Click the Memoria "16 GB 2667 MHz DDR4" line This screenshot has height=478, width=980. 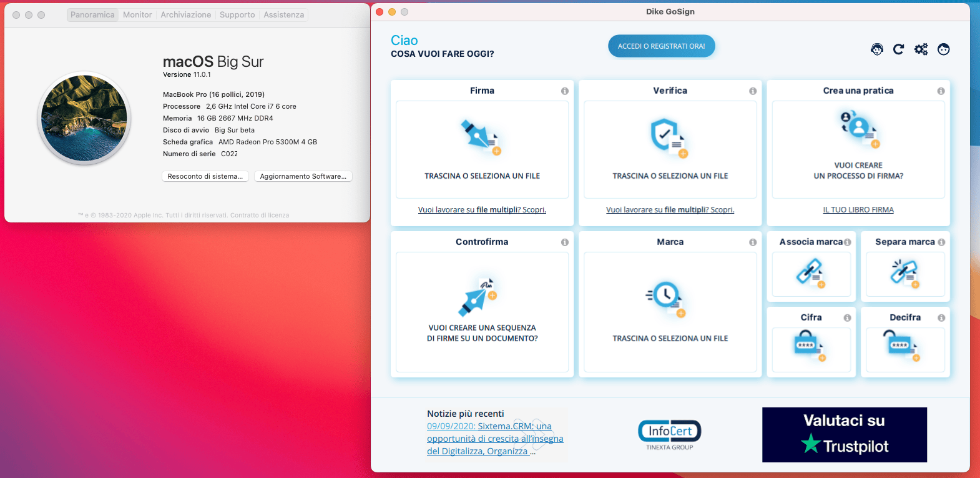(x=218, y=119)
